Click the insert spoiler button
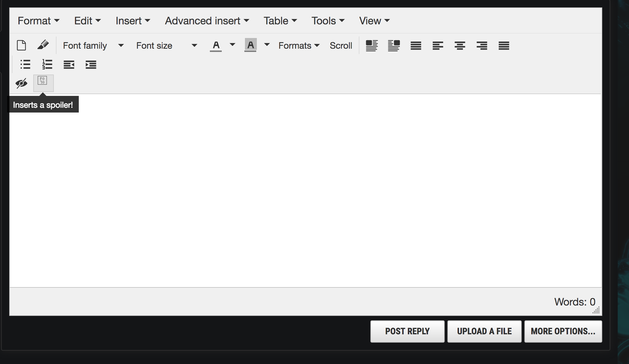Viewport: 629px width, 364px height. tap(43, 83)
